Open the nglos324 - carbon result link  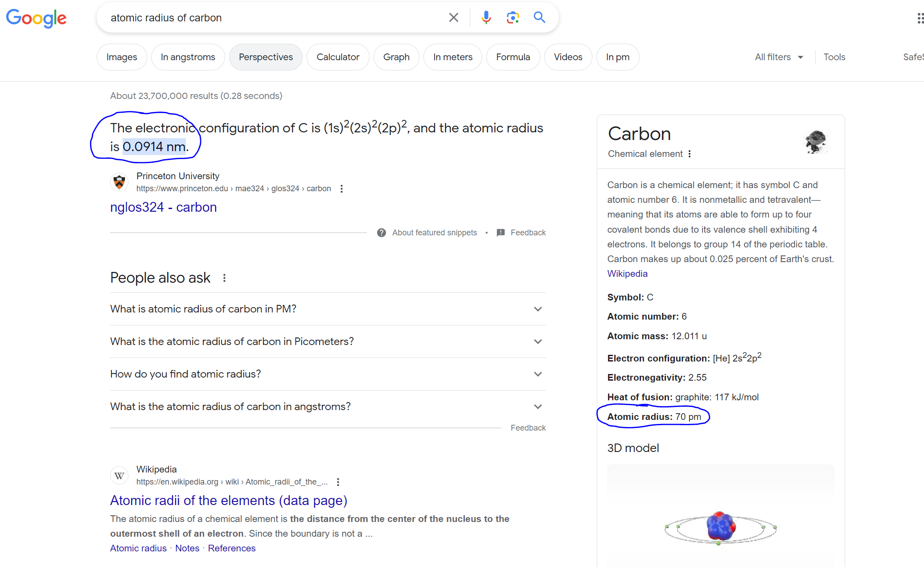(163, 207)
